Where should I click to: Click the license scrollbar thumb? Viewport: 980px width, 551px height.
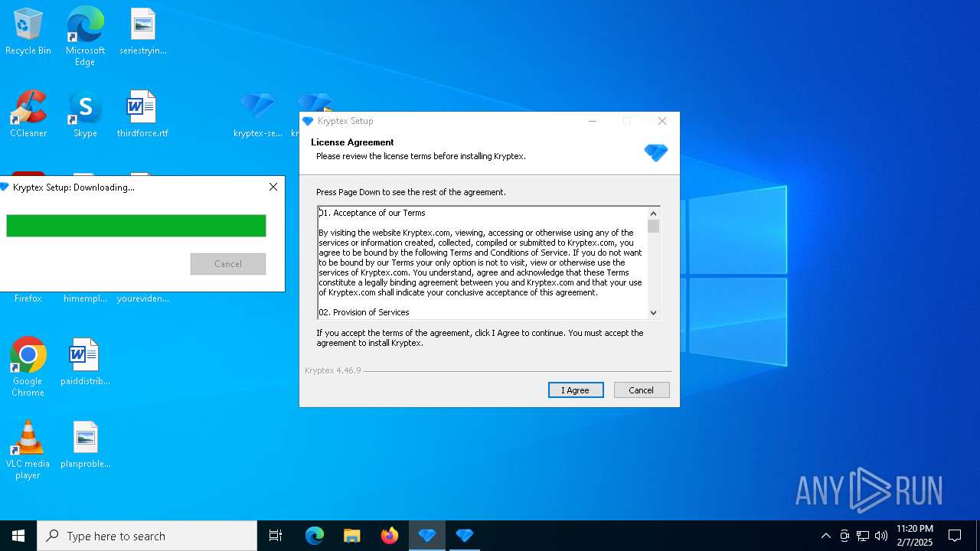[653, 226]
